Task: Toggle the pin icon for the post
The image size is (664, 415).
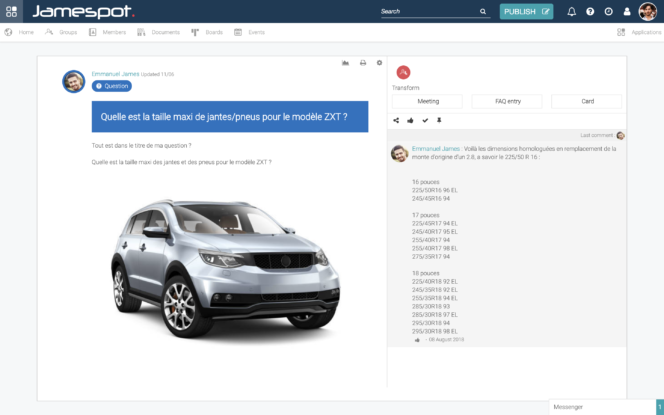Action: (x=438, y=120)
